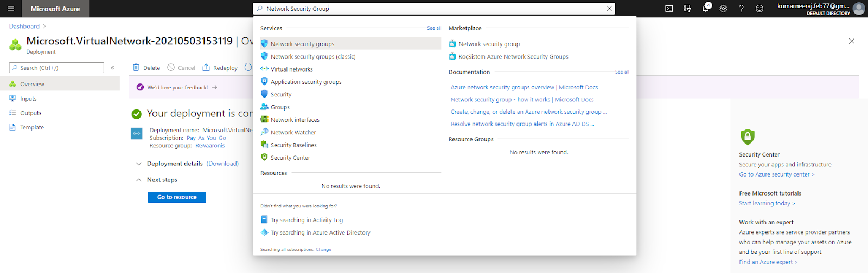The height and width of the screenshot is (273, 868).
Task: Open Find an Azure expert link
Action: [x=768, y=262]
